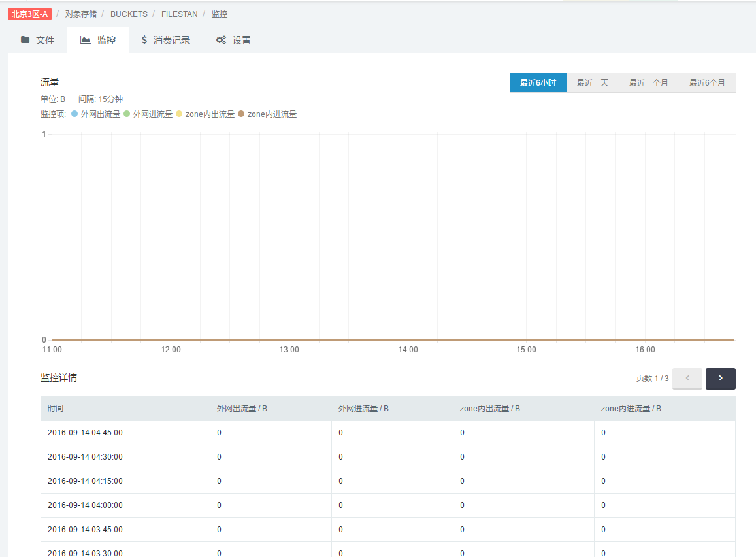Click the 14:00 label on chart axis
Image resolution: width=756 pixels, height=557 pixels.
(x=408, y=350)
